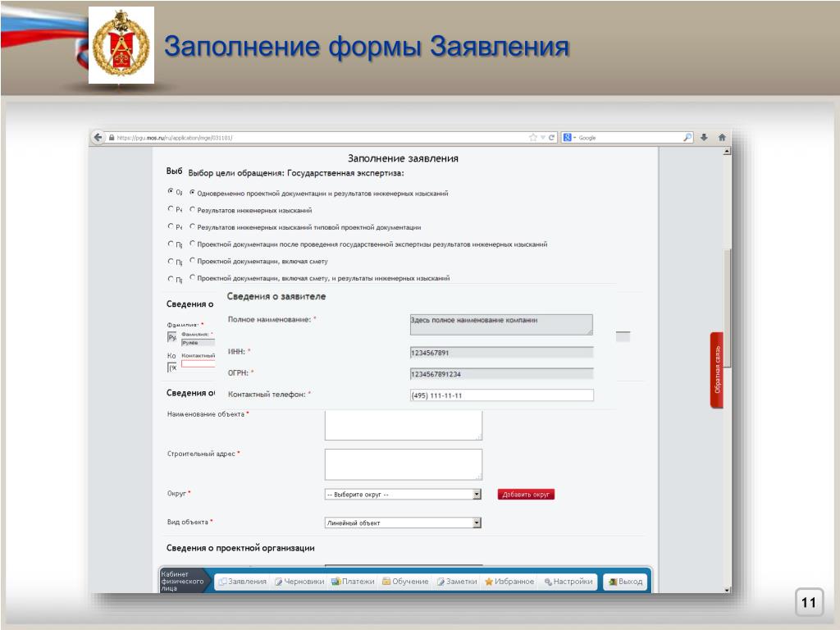Open the 'Выберите округ' dropdown

pos(403,495)
